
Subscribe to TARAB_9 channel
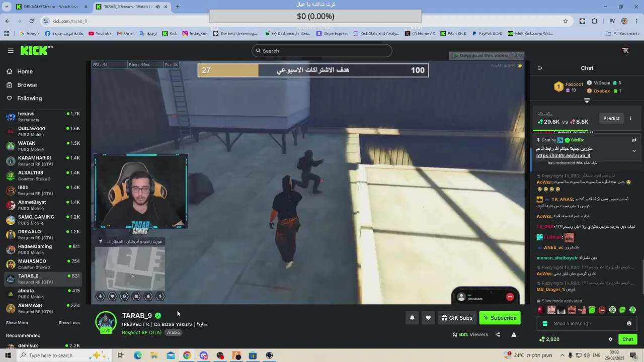pyautogui.click(x=500, y=318)
